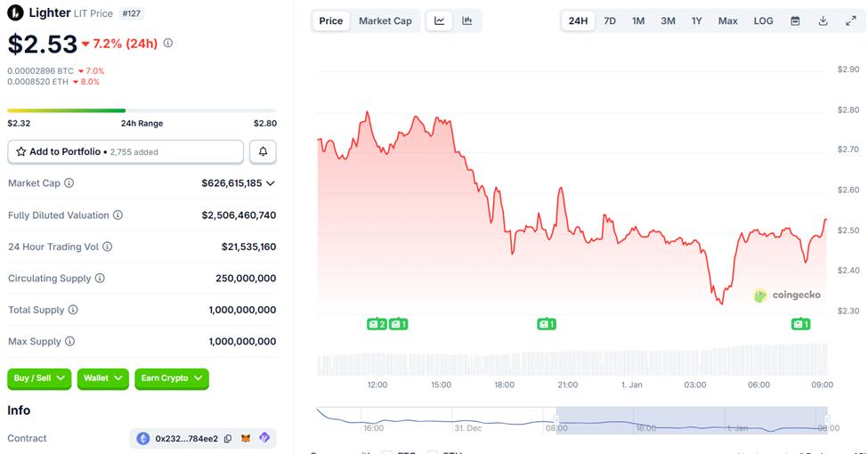Show info for Market Cap

click(69, 183)
